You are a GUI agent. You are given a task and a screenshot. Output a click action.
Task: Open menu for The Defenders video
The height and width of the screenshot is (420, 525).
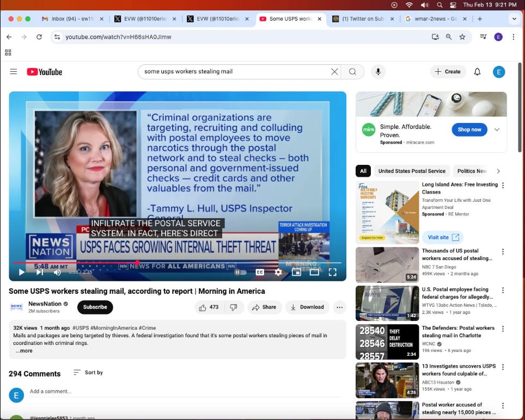(x=503, y=329)
